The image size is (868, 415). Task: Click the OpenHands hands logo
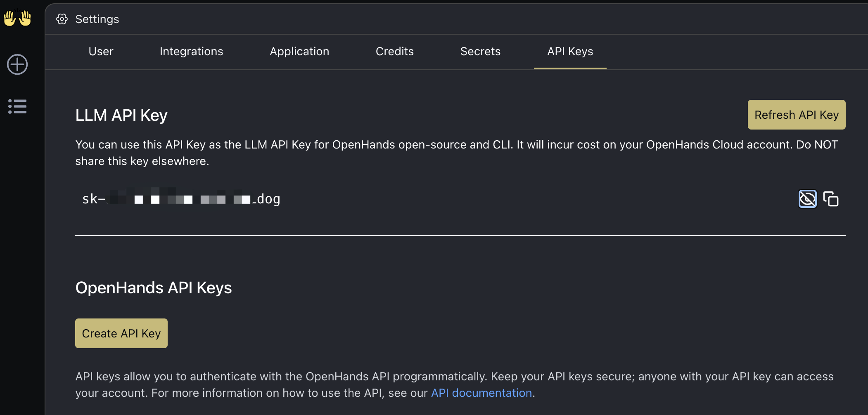pos(17,18)
